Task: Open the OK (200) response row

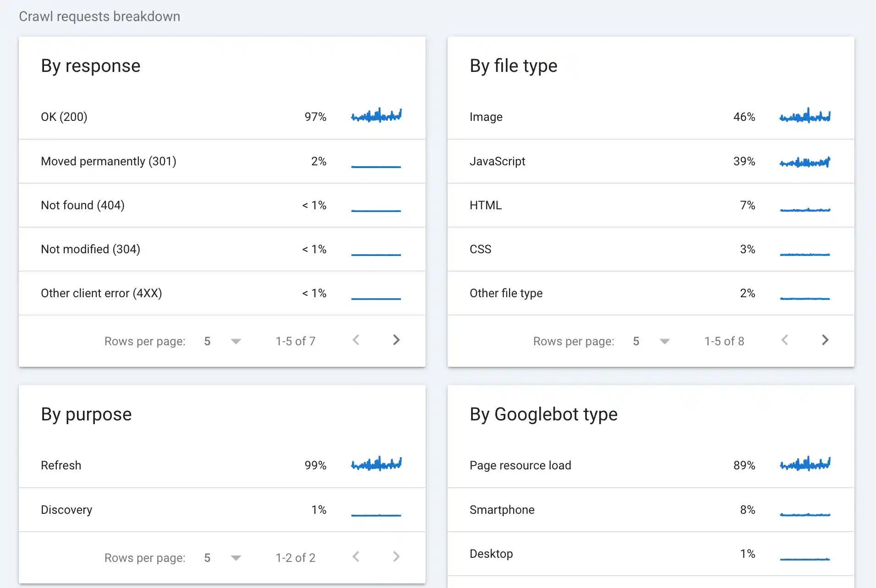Action: pyautogui.click(x=222, y=117)
